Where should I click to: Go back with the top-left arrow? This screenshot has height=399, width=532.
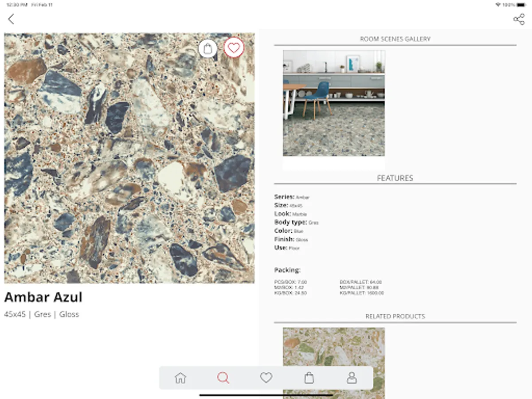[x=11, y=19]
